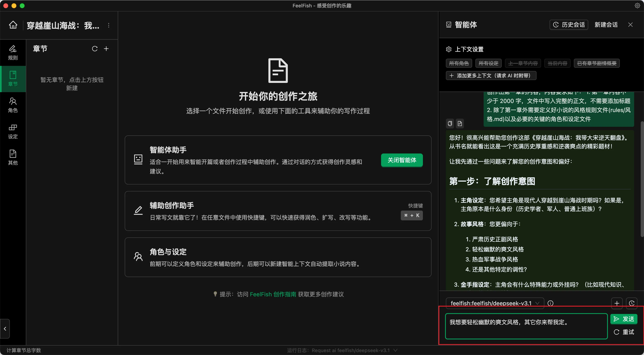This screenshot has width=644, height=355.
Task: Add a new chapter with the plus icon
Action: tap(106, 49)
